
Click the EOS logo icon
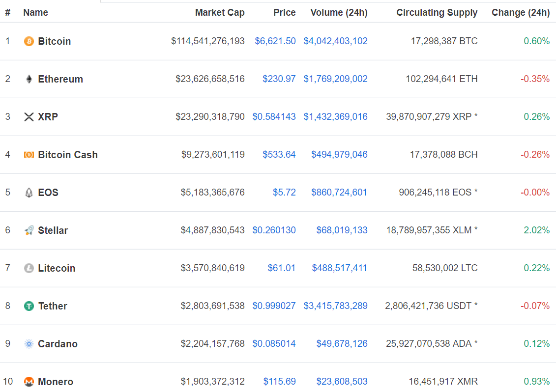(29, 193)
